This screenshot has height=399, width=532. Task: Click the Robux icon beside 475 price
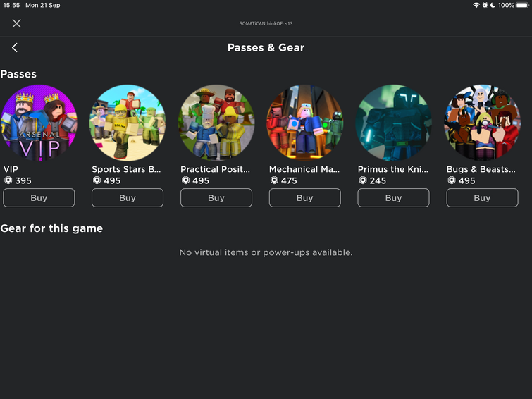pyautogui.click(x=274, y=180)
